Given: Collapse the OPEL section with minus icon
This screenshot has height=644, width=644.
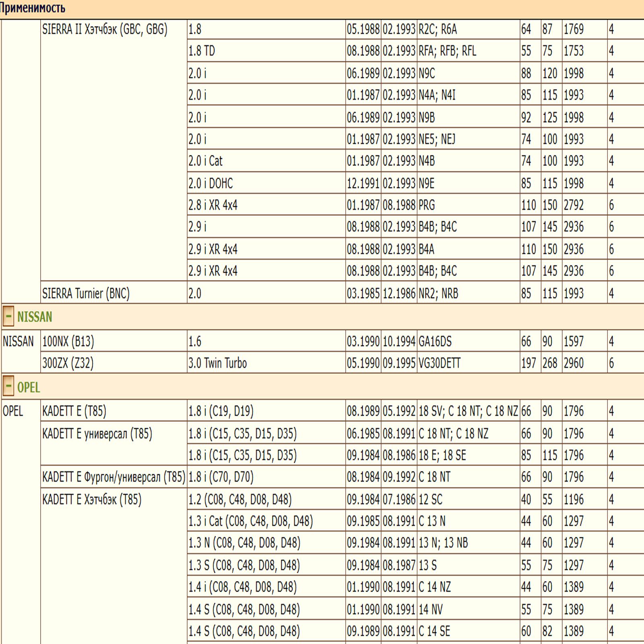Looking at the screenshot, I should [8, 386].
